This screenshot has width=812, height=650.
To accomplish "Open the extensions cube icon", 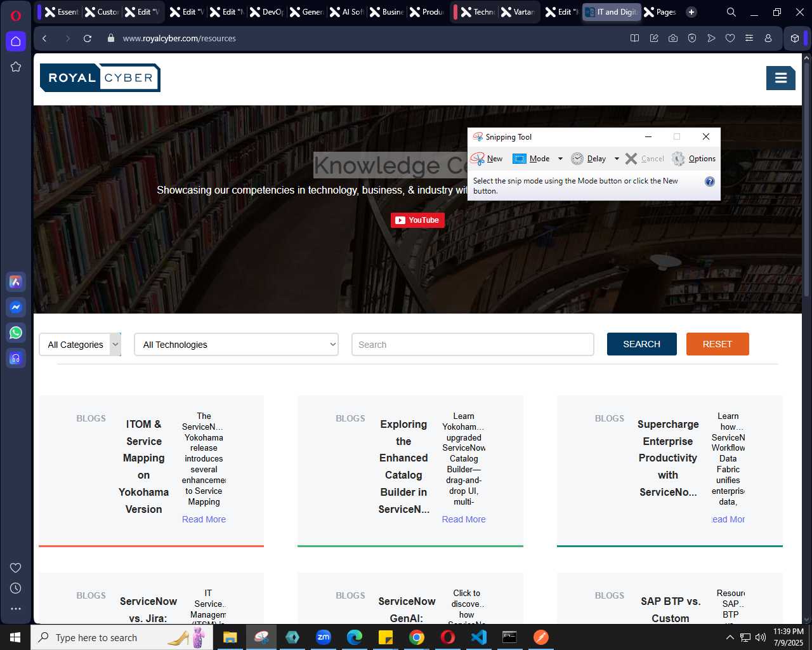I will (x=795, y=38).
